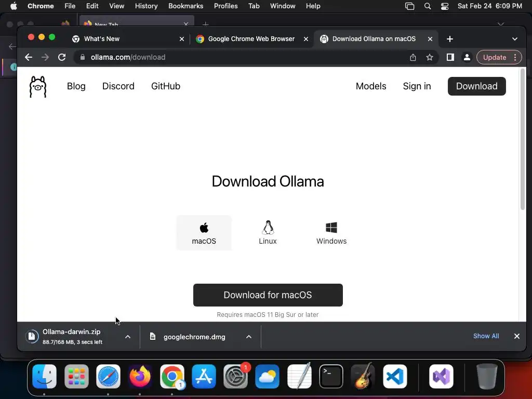Image resolution: width=532 pixels, height=399 pixels.
Task: Click the googlechrome.dmg download item
Action: click(194, 337)
